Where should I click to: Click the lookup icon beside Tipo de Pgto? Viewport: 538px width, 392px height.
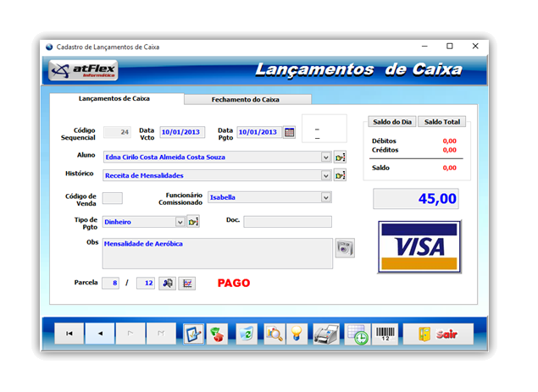(193, 222)
